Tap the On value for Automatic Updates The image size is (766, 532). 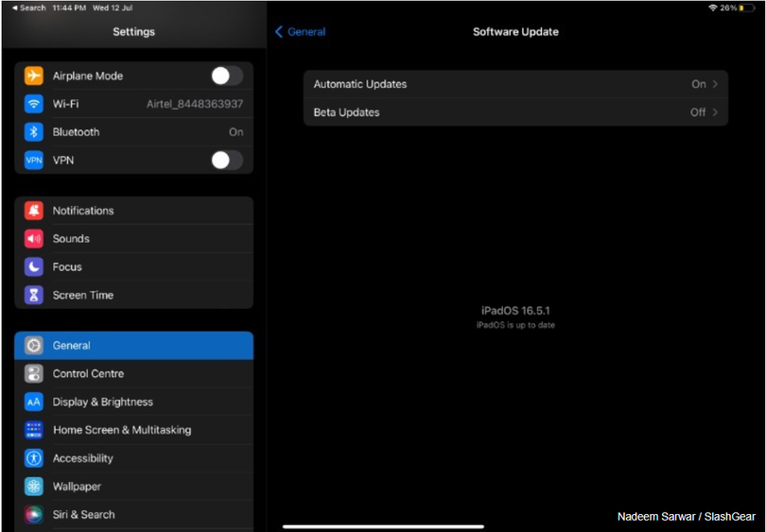click(699, 84)
